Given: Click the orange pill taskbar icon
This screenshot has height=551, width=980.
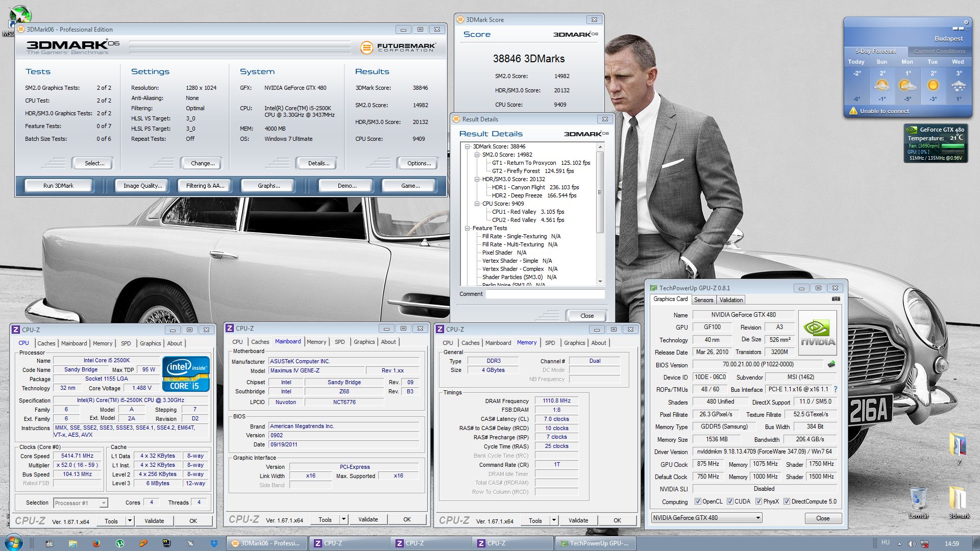Looking at the screenshot, I should [143, 543].
